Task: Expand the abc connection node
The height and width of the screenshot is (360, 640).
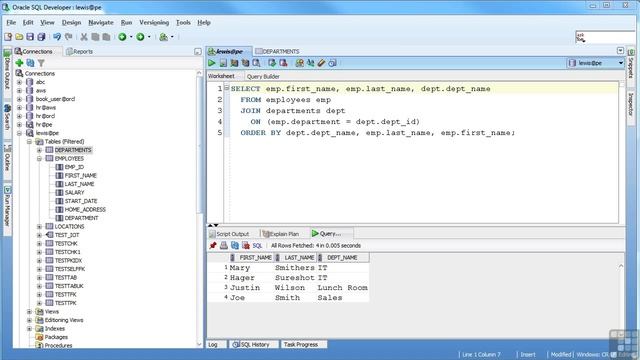Action: click(19, 82)
